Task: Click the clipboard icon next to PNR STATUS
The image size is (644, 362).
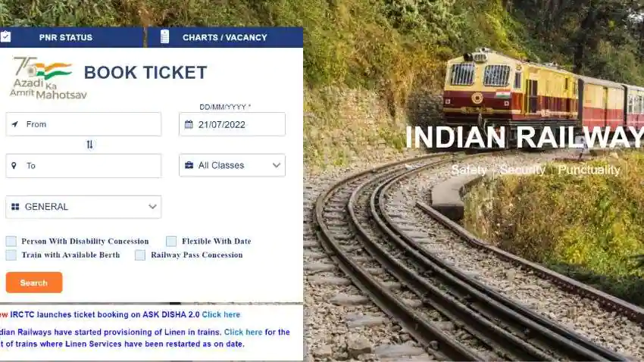Action: click(5, 37)
